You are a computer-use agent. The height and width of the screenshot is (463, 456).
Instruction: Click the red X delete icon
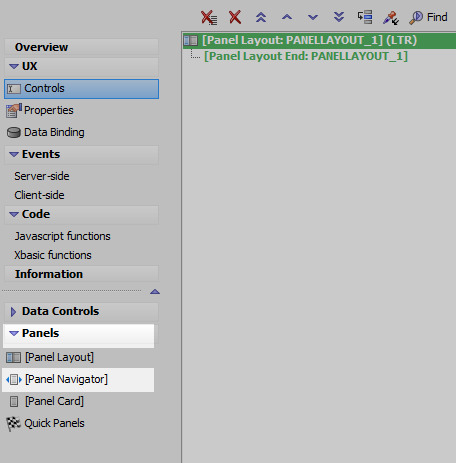235,17
